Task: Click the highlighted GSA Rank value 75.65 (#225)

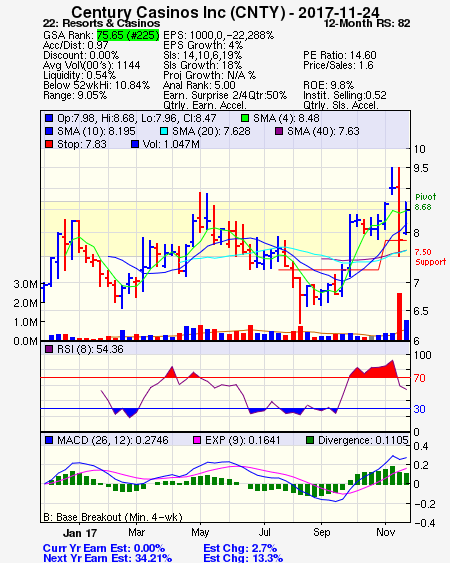Action: [128, 35]
